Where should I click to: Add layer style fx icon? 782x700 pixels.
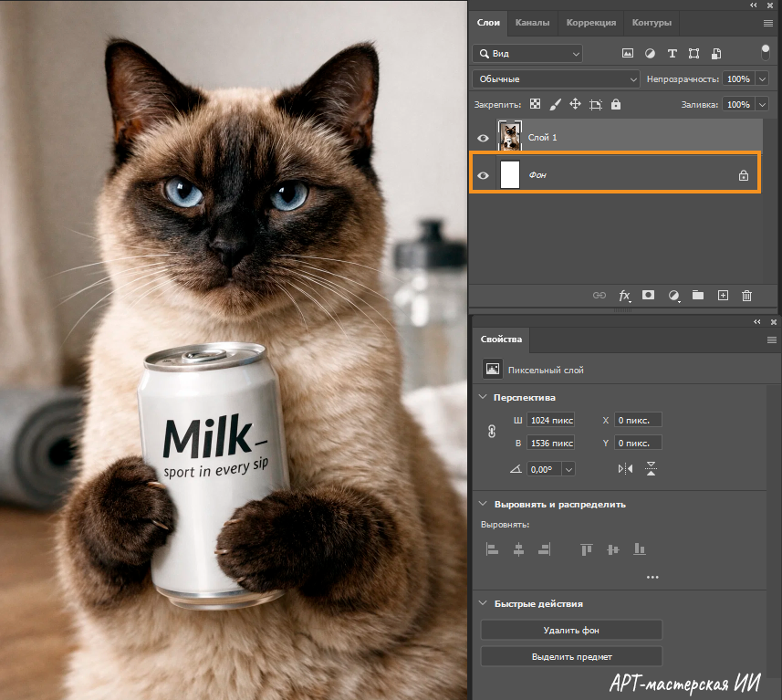tap(624, 296)
